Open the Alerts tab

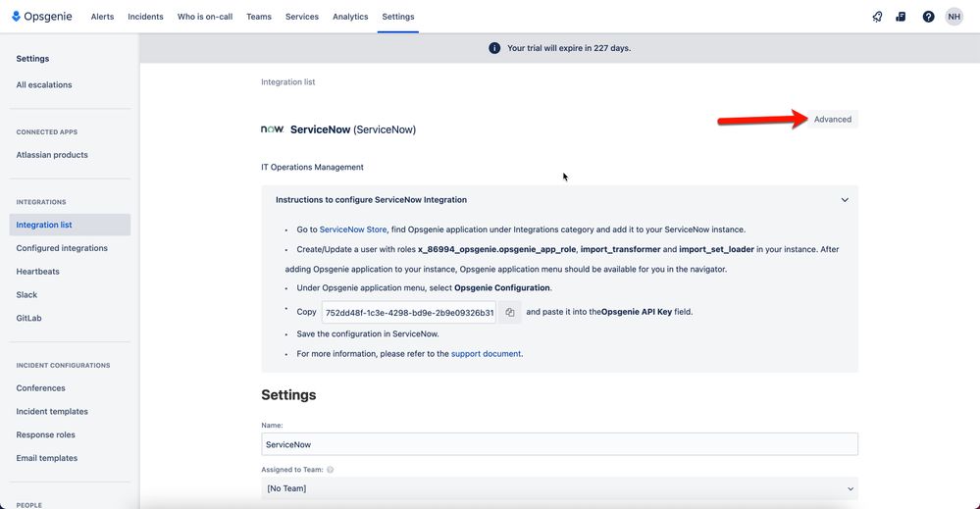click(102, 17)
